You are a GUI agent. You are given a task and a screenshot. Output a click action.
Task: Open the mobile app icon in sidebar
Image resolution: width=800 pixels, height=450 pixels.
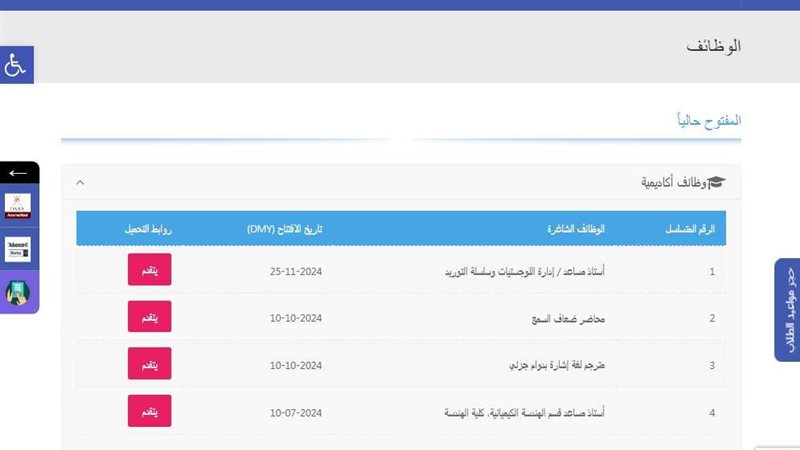(18, 292)
